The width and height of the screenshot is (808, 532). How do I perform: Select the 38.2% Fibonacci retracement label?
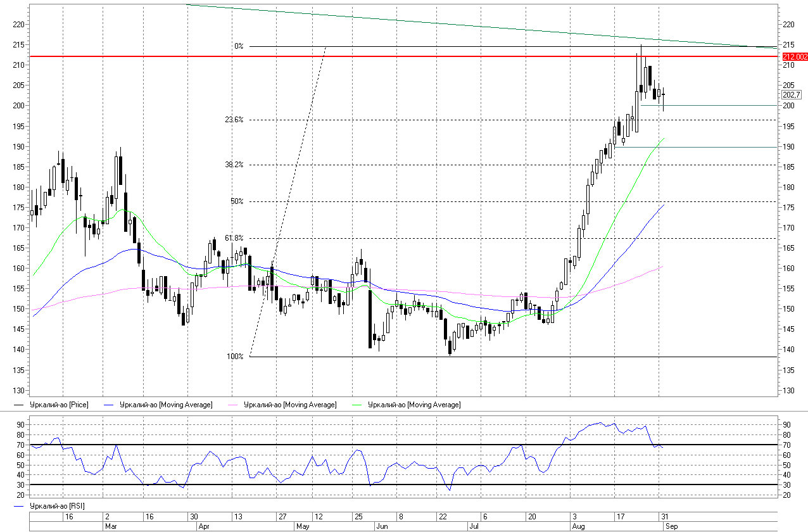coord(234,165)
